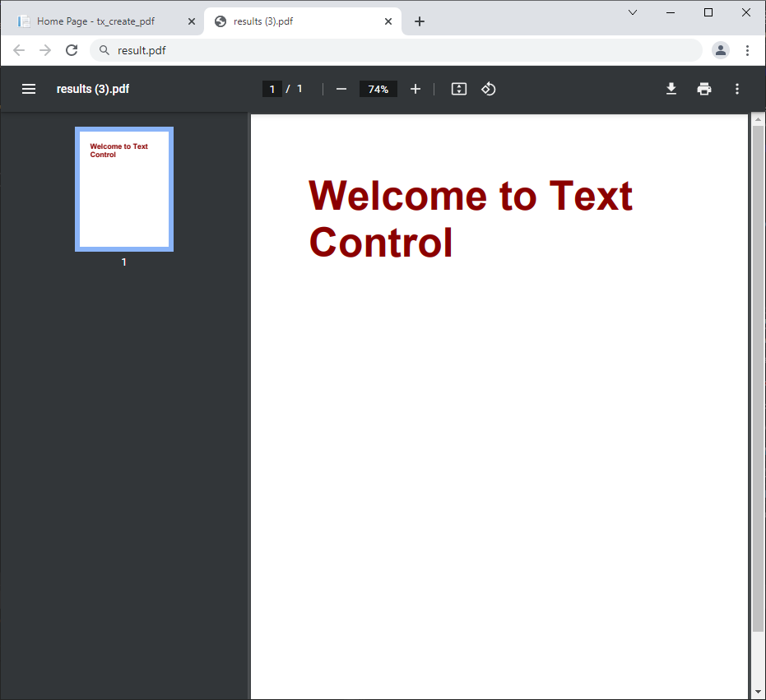Click the scrollbar up arrow
The width and height of the screenshot is (766, 700).
pos(758,119)
